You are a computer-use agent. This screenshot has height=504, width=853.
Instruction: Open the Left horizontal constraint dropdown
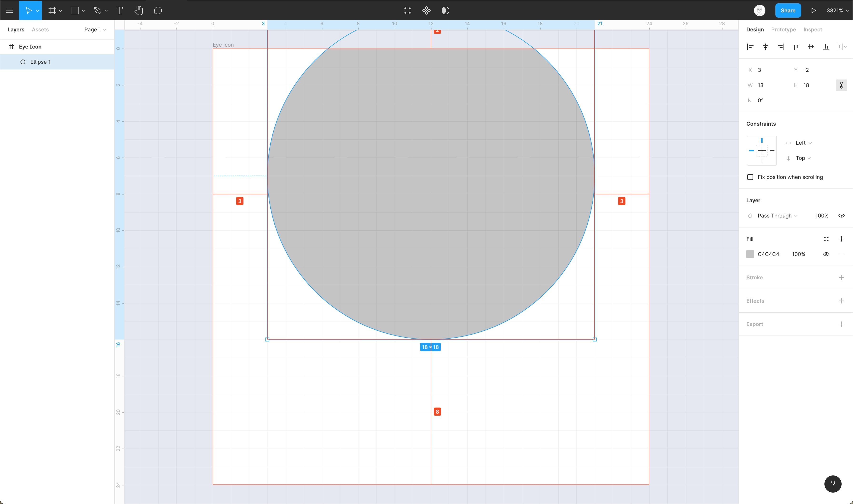pos(803,143)
